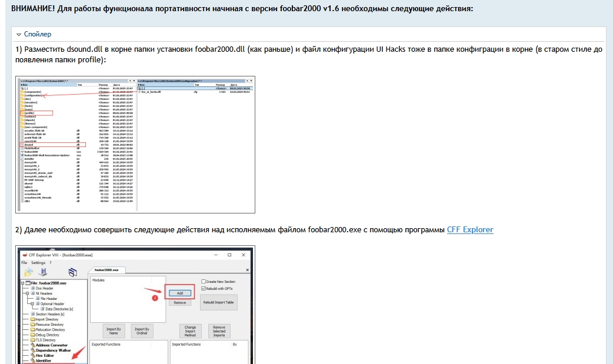Select File: foobar2000.exe in the tree
This screenshot has height=364, width=613.
pyautogui.click(x=49, y=283)
